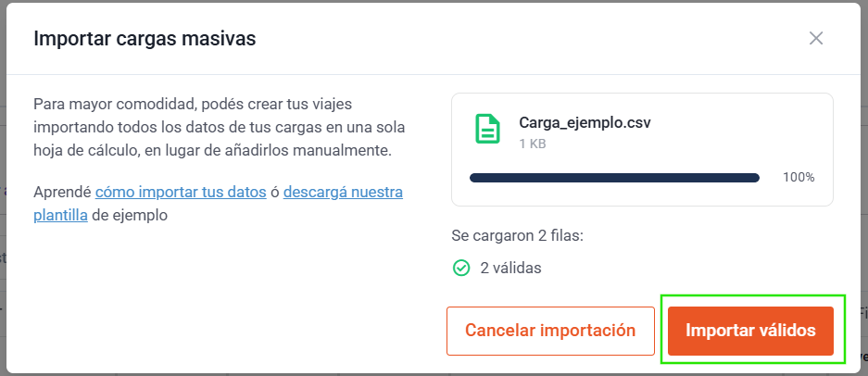The image size is (868, 376).
Task: Open the cómo importar tus datos link
Action: click(x=181, y=192)
